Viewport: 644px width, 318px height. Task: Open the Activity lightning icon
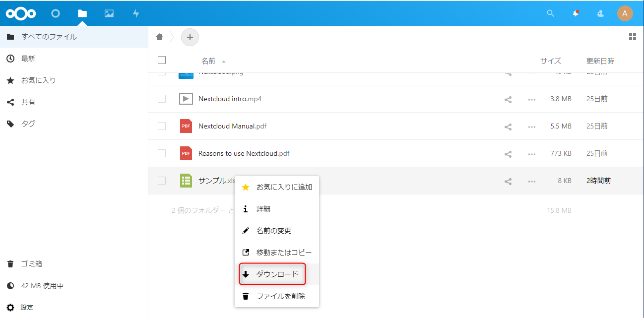(x=136, y=13)
